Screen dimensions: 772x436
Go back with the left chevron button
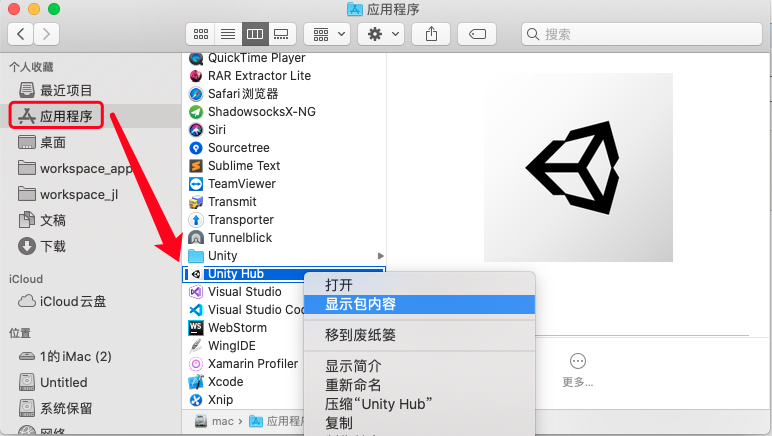pyautogui.click(x=21, y=34)
